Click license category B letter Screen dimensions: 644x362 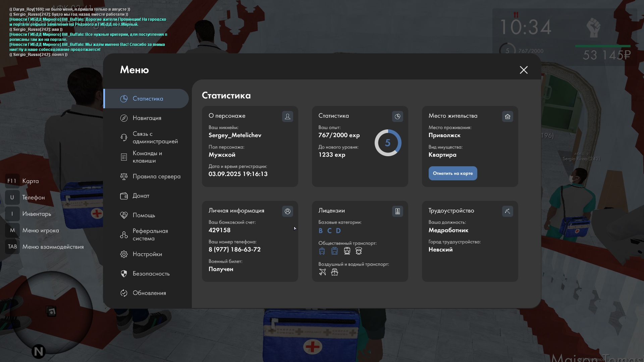pos(321,231)
